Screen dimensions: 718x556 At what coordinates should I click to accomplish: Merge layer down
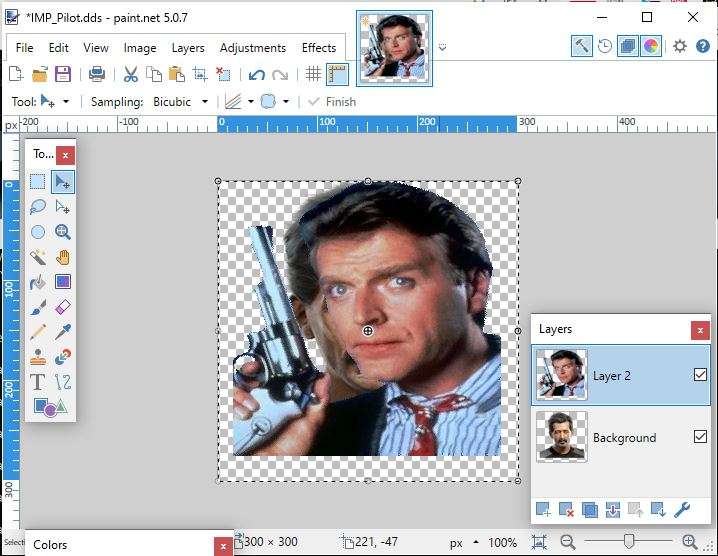pos(613,509)
